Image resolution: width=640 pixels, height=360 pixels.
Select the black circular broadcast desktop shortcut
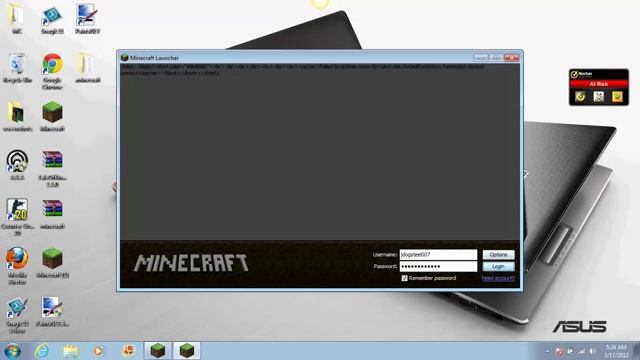click(17, 165)
